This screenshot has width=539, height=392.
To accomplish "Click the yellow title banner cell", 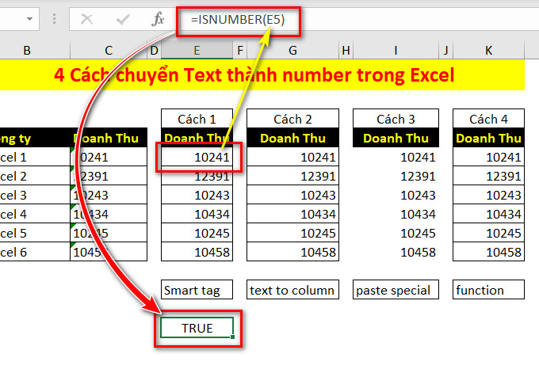I will (x=262, y=75).
